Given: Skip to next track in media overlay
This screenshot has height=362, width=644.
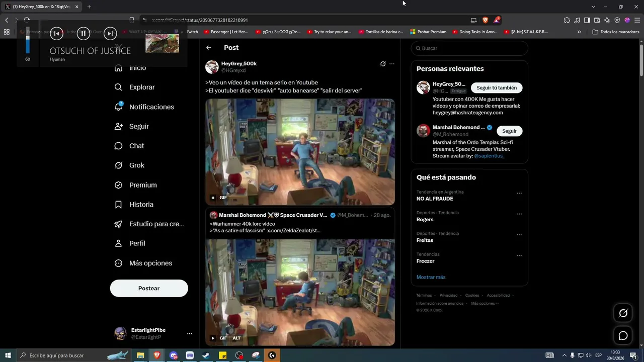Looking at the screenshot, I should 110,34.
